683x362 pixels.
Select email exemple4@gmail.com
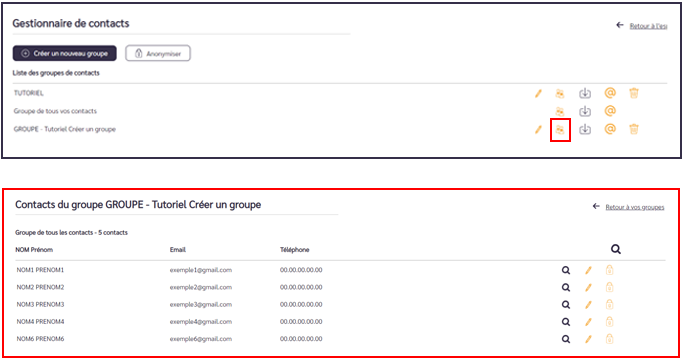[201, 322]
